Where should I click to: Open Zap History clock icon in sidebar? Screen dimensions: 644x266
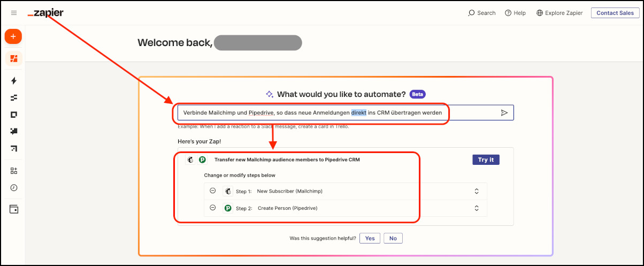coord(14,188)
